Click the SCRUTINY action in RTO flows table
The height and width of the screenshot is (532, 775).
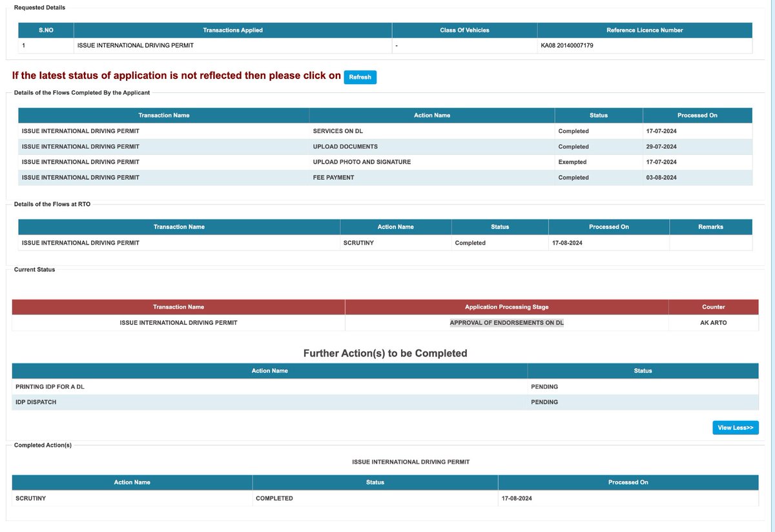coord(359,243)
